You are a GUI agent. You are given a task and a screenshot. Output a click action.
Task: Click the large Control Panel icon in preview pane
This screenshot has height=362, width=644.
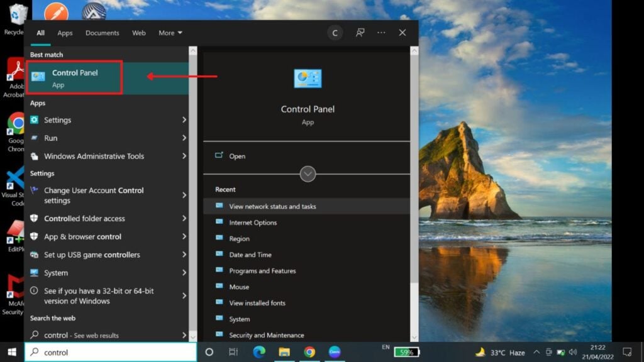point(308,79)
